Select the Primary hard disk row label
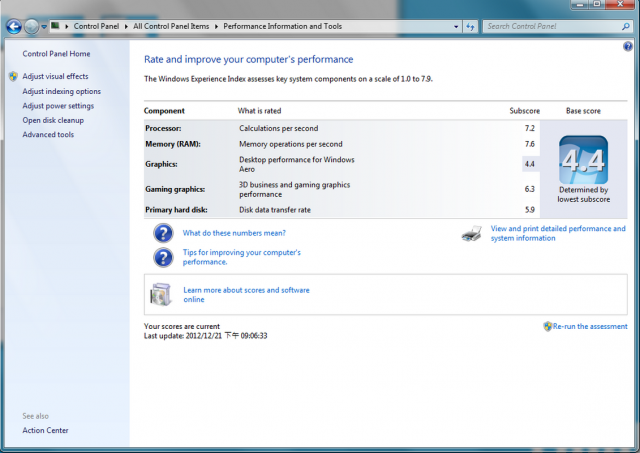Screen dimensions: 640x453 (176, 210)
